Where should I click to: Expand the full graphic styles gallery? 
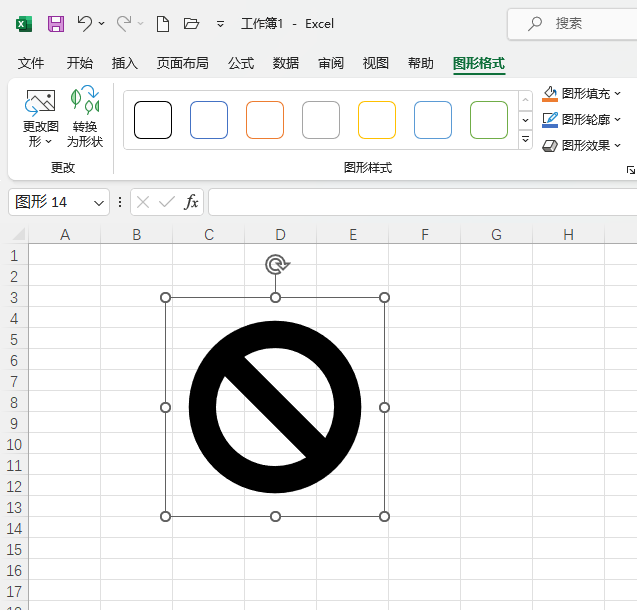point(525,140)
